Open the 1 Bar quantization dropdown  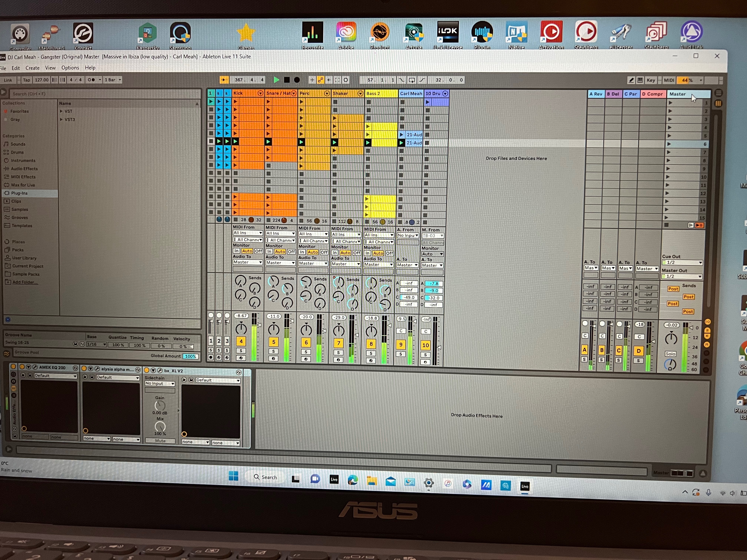click(x=112, y=80)
